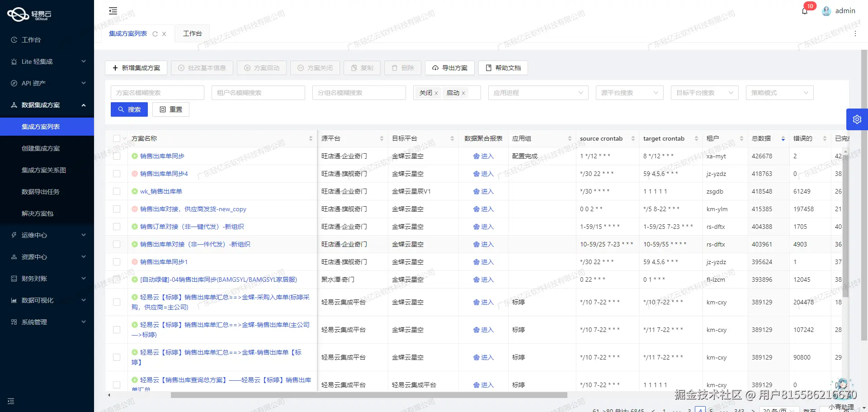This screenshot has width=868, height=412.
Task: Check the row for 采购入库单(标婷采购)
Action: (x=117, y=302)
